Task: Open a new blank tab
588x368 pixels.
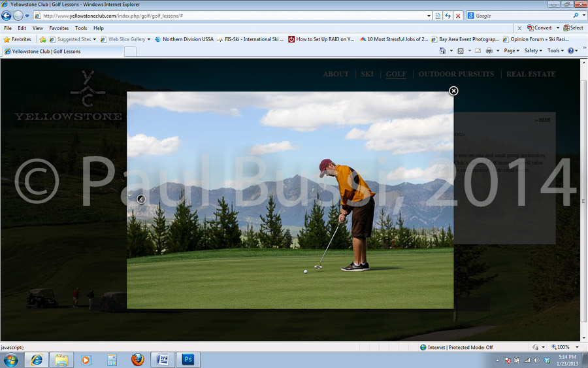Action: 130,52
